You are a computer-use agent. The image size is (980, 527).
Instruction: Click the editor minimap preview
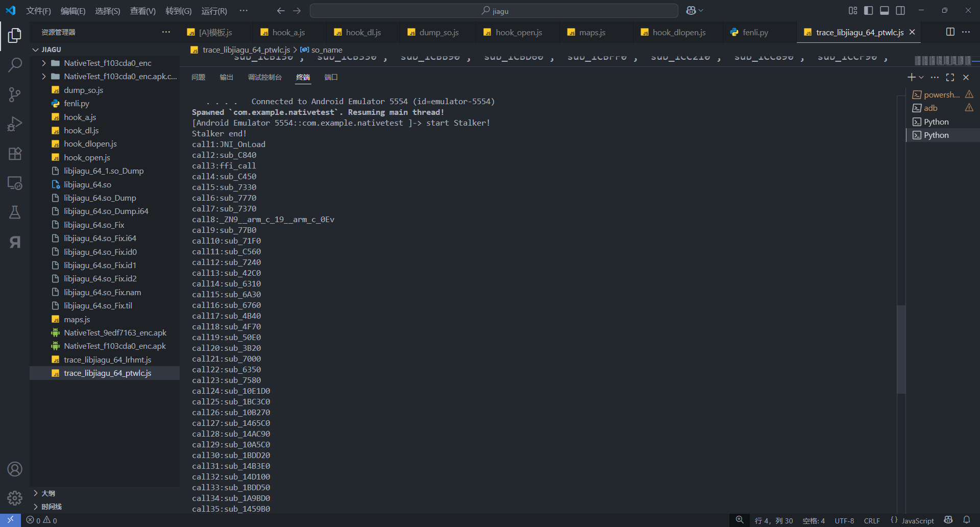(x=942, y=60)
